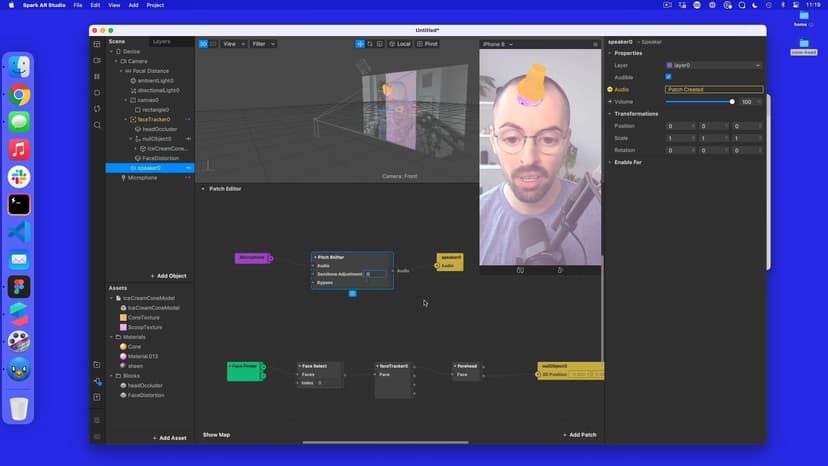
Task: Expand the Enable For section
Action: pos(610,162)
